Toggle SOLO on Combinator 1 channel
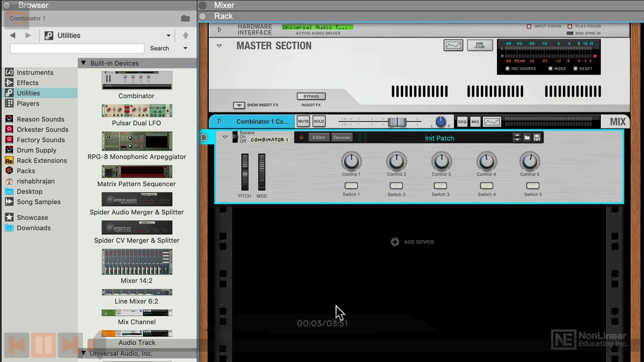 [319, 122]
